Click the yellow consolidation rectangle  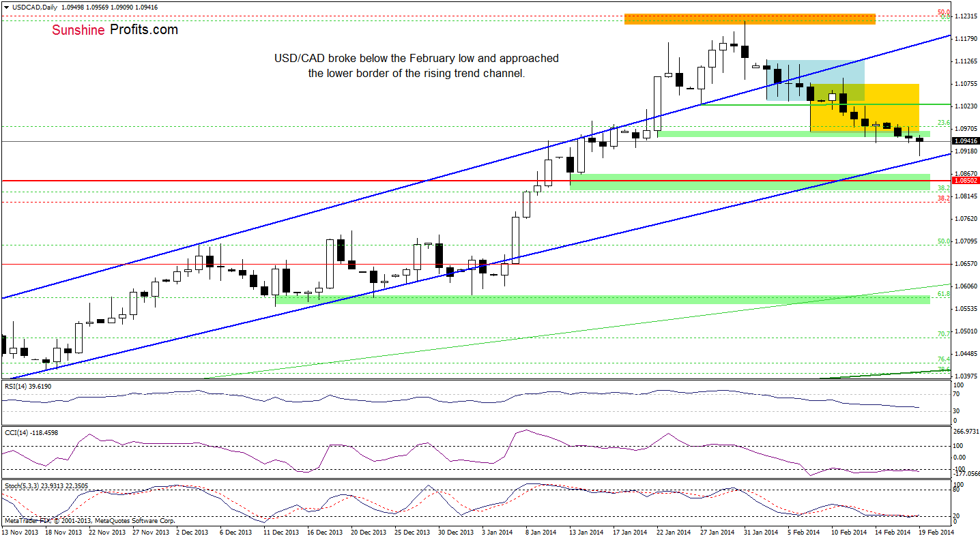point(865,108)
